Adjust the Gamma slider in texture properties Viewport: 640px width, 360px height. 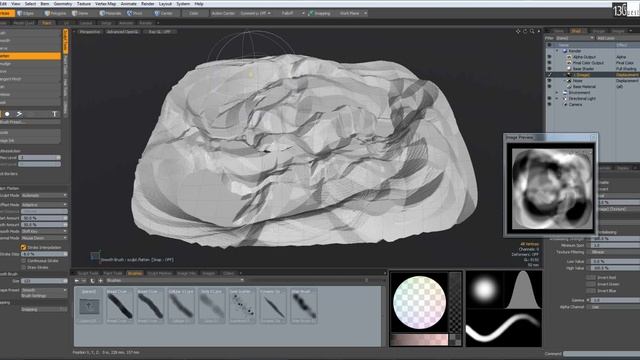(x=616, y=300)
